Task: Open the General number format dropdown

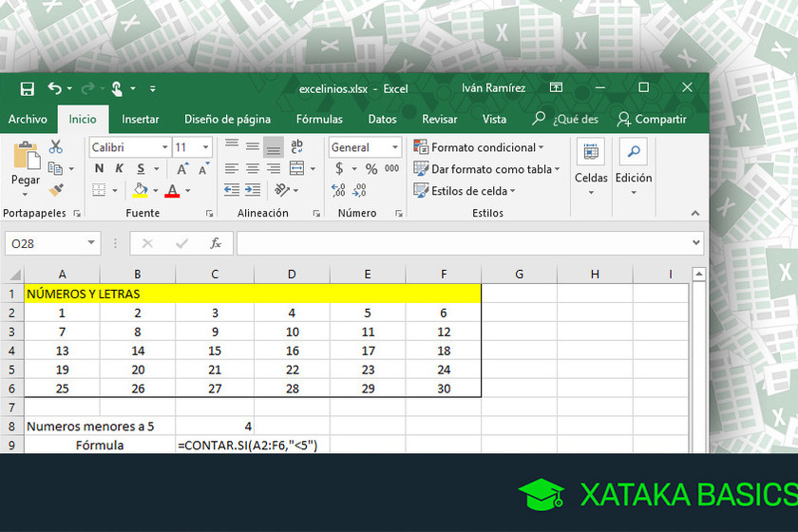Action: 395,147
